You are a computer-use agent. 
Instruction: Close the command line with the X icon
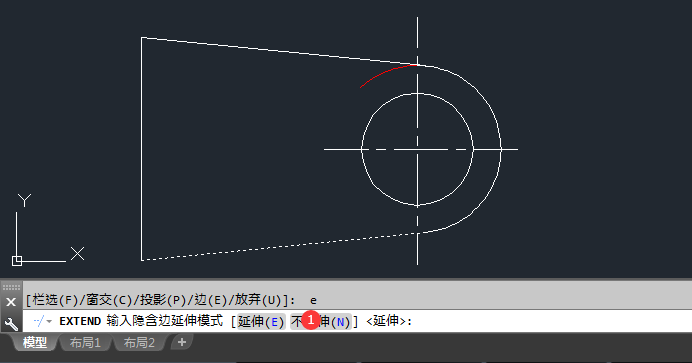coord(11,302)
